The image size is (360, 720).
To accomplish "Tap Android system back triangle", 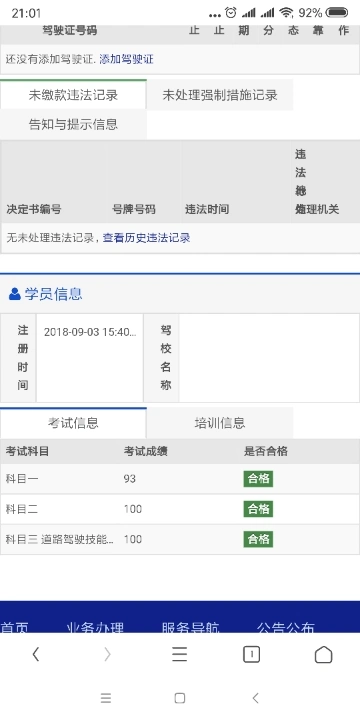I will (255, 698).
